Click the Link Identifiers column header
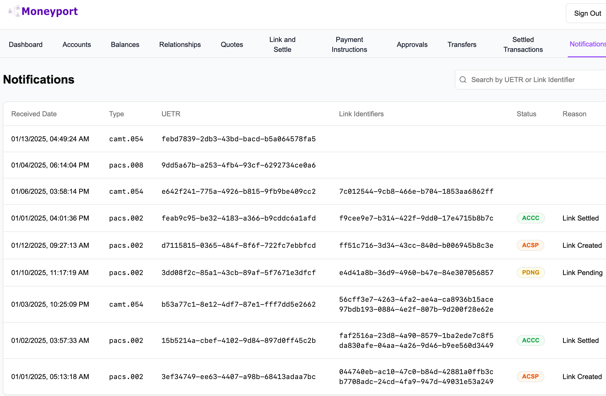The width and height of the screenshot is (606, 396). (x=361, y=114)
